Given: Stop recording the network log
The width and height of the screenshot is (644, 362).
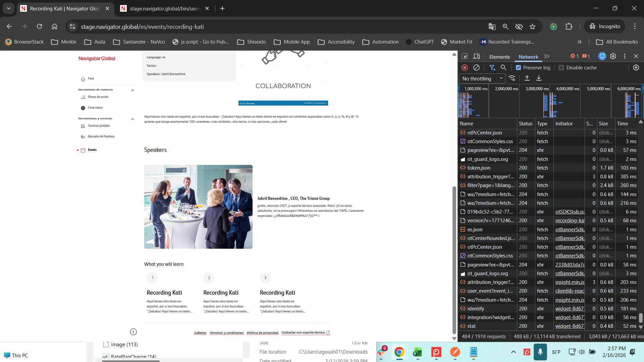Looking at the screenshot, I should 465,68.
